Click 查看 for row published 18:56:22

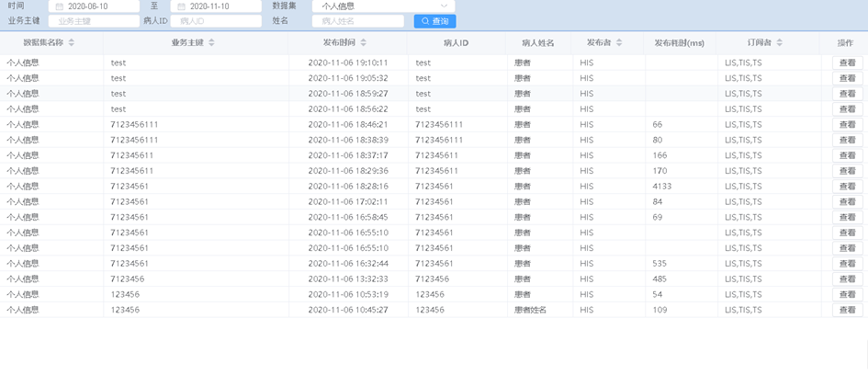[x=848, y=109]
